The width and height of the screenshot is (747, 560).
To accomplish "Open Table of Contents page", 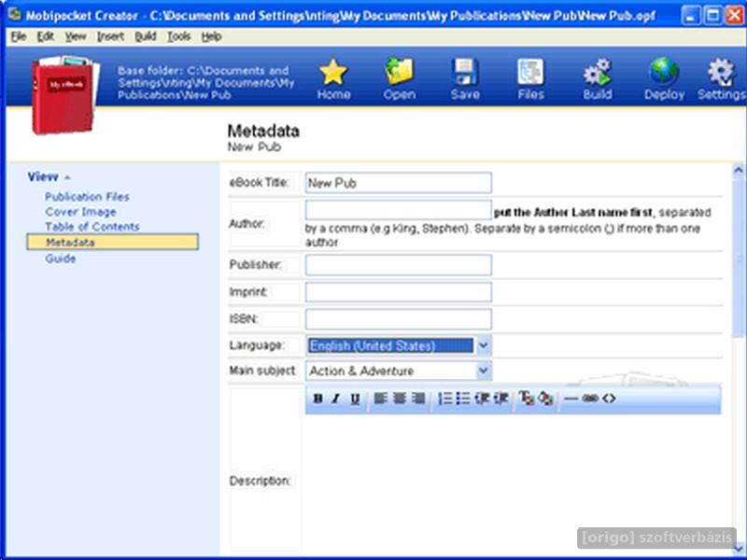I will click(x=92, y=227).
